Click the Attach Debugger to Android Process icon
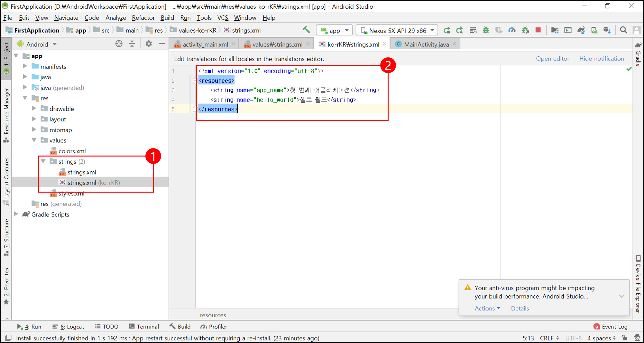Viewport: 644px width, 343px height. point(525,30)
